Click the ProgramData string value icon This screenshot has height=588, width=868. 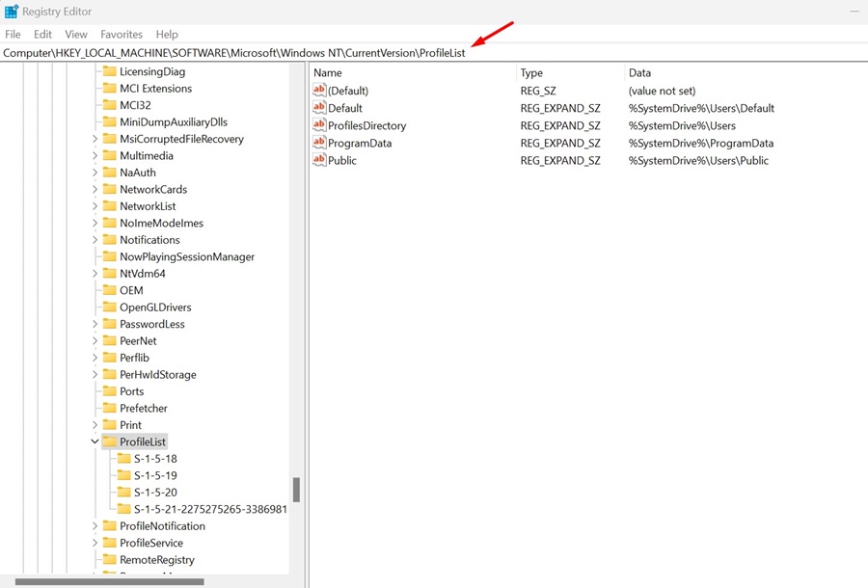(x=319, y=143)
